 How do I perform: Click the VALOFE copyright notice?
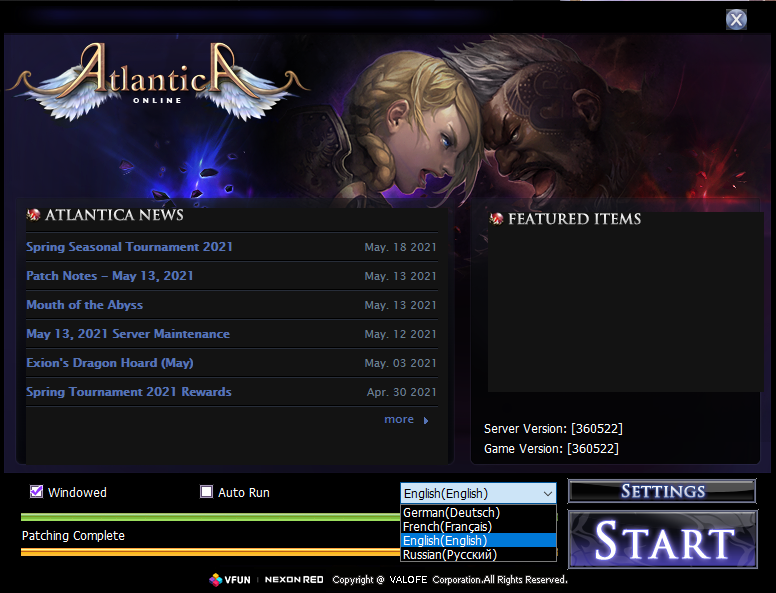click(450, 580)
